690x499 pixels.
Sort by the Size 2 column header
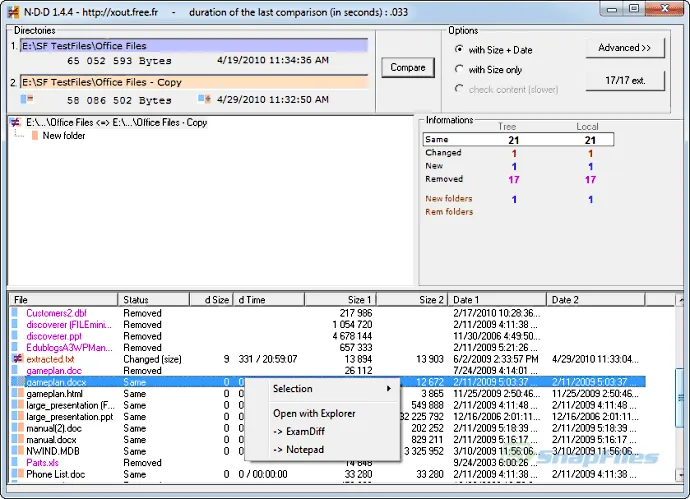(x=412, y=300)
